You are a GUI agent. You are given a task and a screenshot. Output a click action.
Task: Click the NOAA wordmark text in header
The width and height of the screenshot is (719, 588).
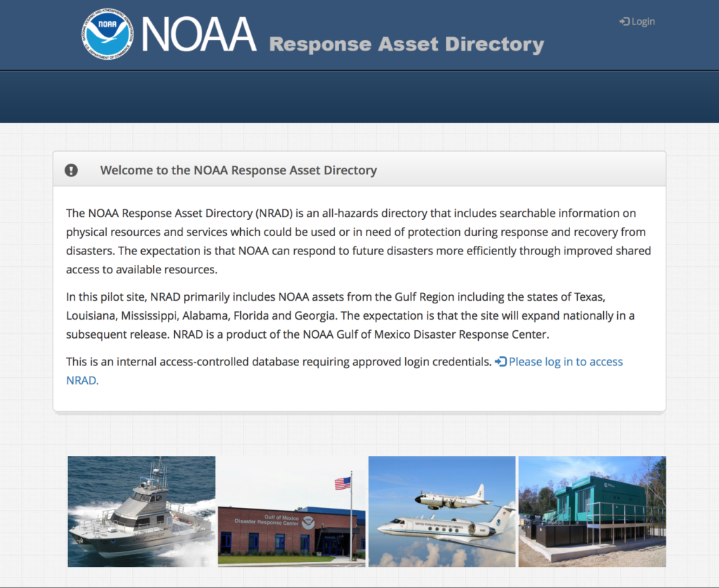(199, 34)
